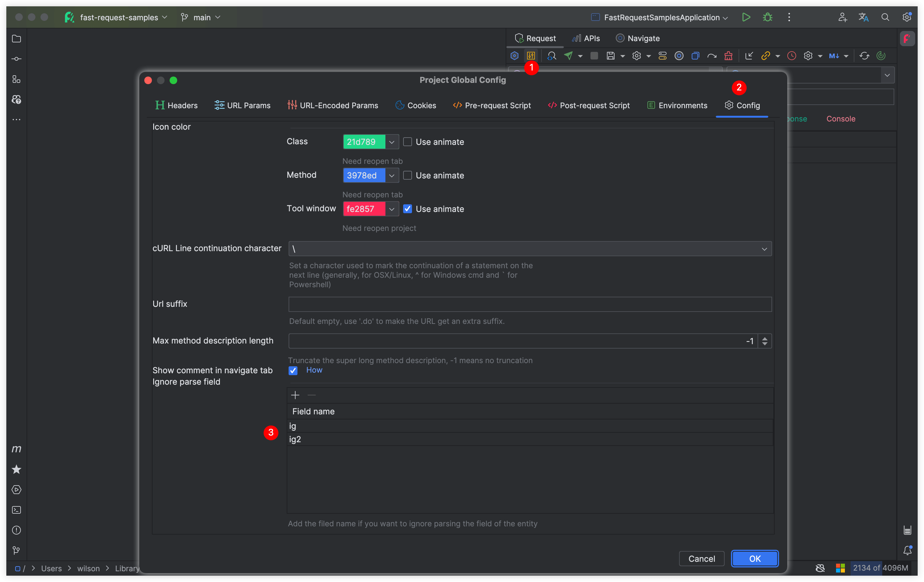
Task: Click the green send request paper-plane icon
Action: click(x=568, y=56)
